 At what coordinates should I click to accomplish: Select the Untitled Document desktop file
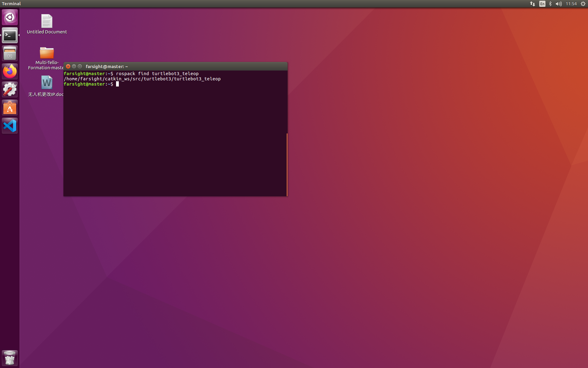pyautogui.click(x=47, y=21)
